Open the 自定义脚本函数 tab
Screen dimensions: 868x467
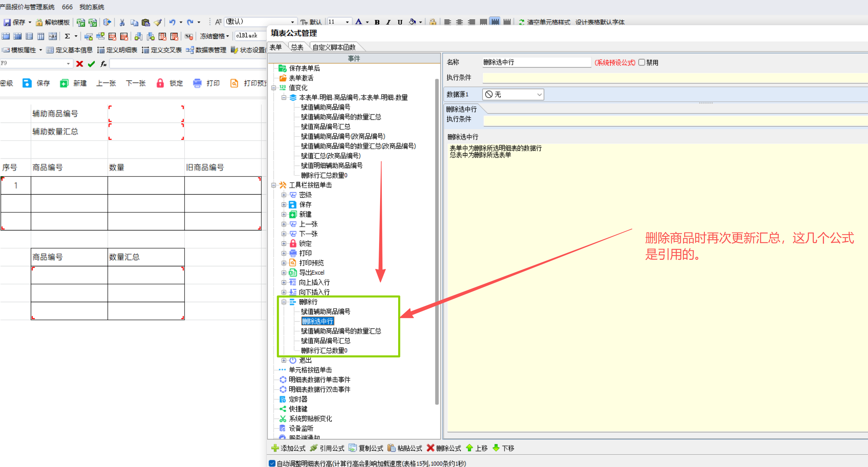pos(334,47)
